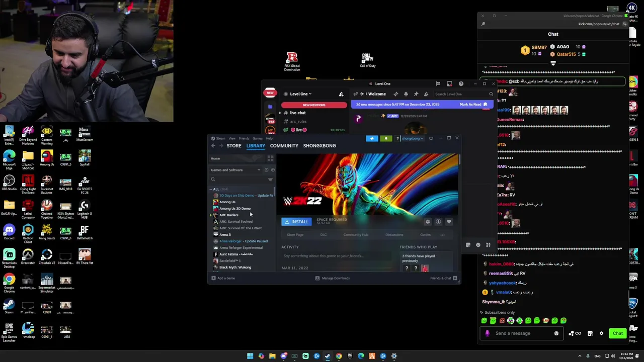This screenshot has width=644, height=362.
Task: Click Mark As Read in Discord
Action: coord(473,105)
